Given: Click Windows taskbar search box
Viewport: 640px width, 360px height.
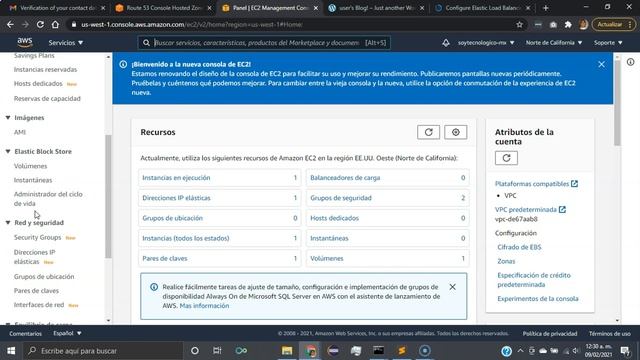Looking at the screenshot, I should click(x=102, y=351).
